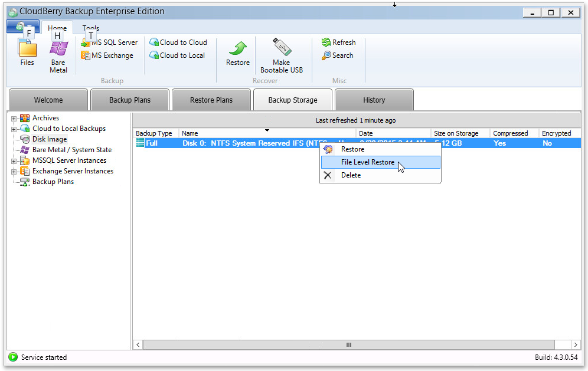This screenshot has width=588, height=371.
Task: Choose MS SQL Server backup
Action: (109, 42)
